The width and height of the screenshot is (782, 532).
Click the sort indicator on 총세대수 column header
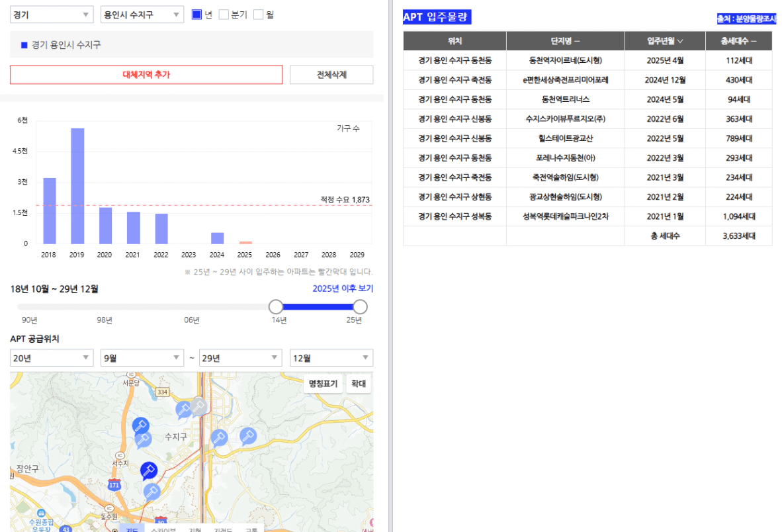(x=754, y=42)
